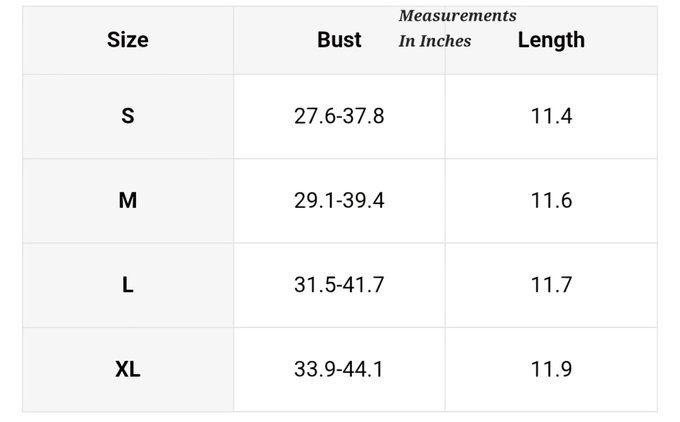Select the M size row label
Viewport: 680px width, 422px height.
pos(128,200)
